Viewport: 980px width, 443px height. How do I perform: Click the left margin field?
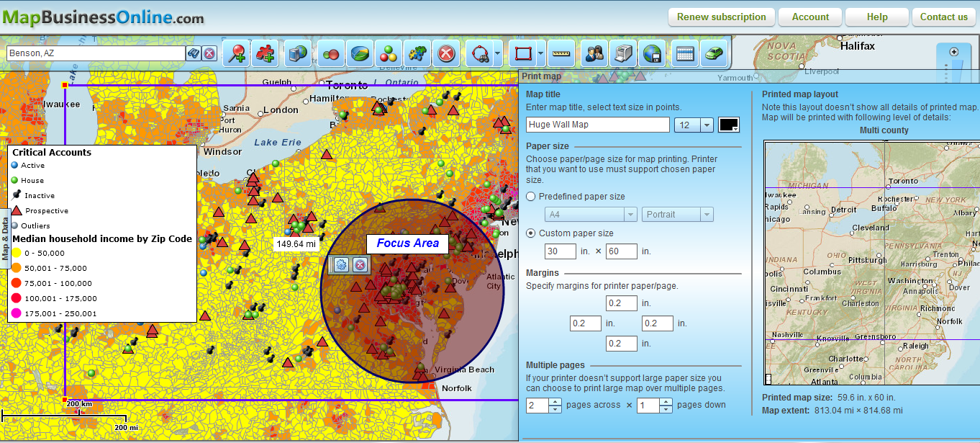(585, 323)
